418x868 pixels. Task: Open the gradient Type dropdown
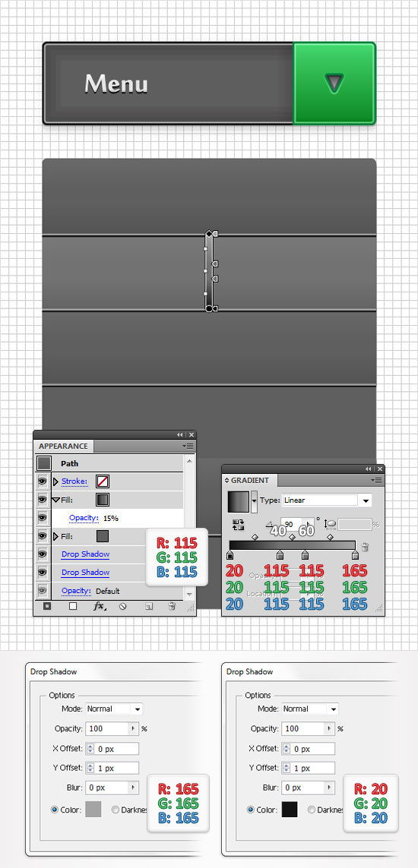tap(327, 500)
